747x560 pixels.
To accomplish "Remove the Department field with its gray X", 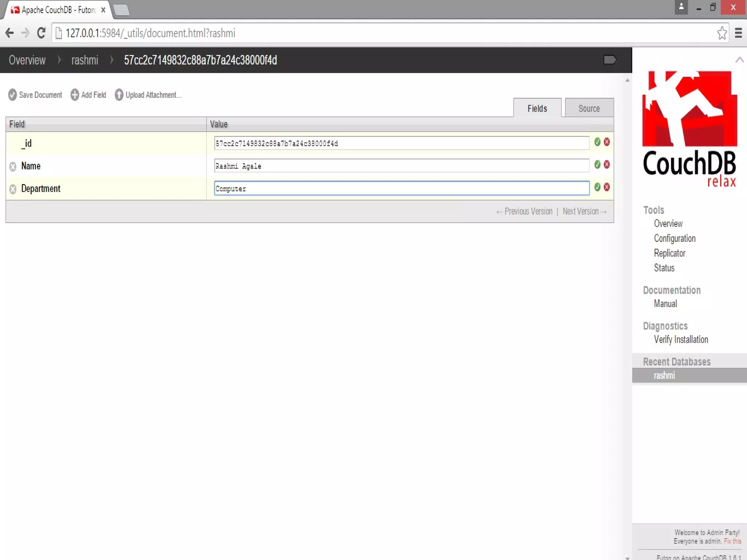I will [x=13, y=189].
